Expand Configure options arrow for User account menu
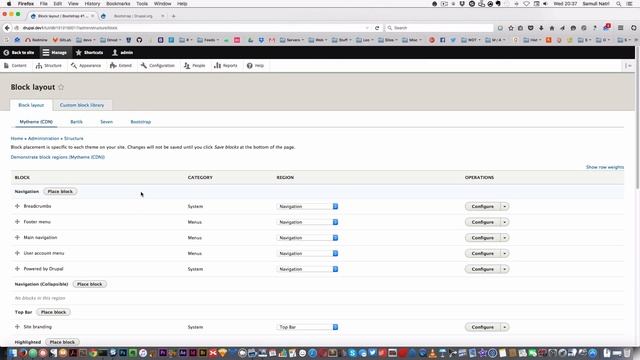The image size is (640, 360). point(505,253)
